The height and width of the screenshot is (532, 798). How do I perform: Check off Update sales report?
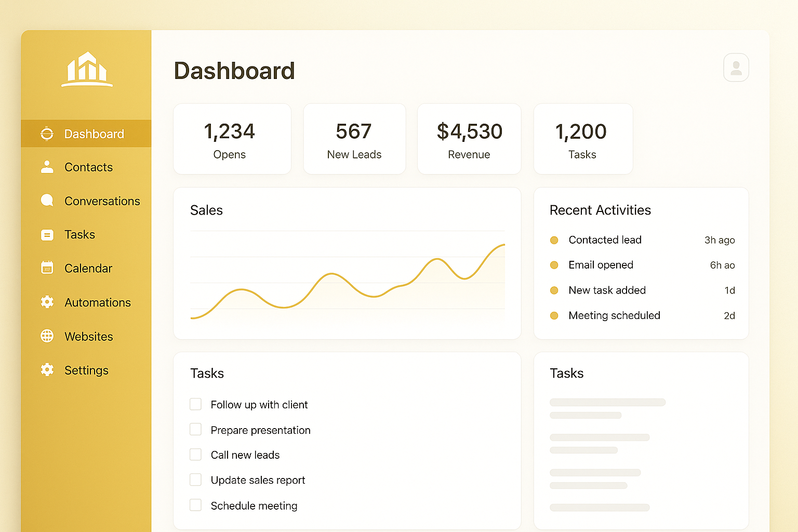tap(196, 480)
